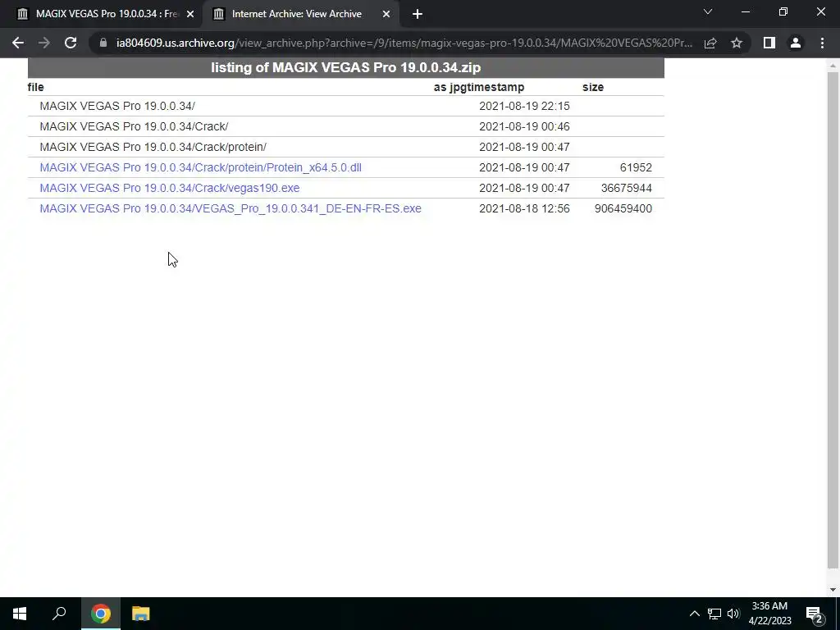Open the notifications action center
840x630 pixels.
[x=815, y=614]
